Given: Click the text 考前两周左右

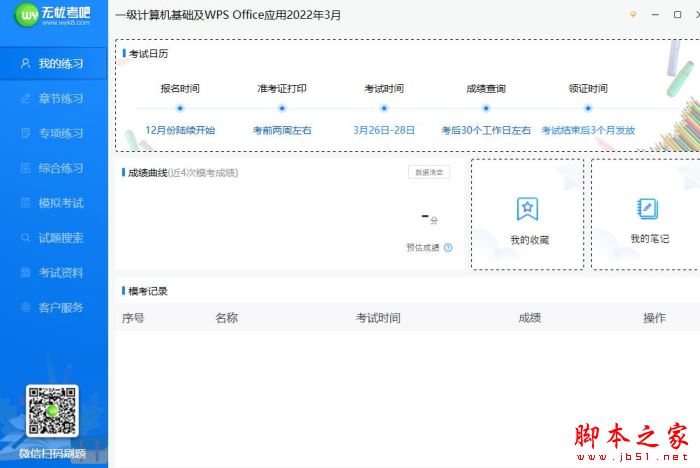Looking at the screenshot, I should click(282, 130).
